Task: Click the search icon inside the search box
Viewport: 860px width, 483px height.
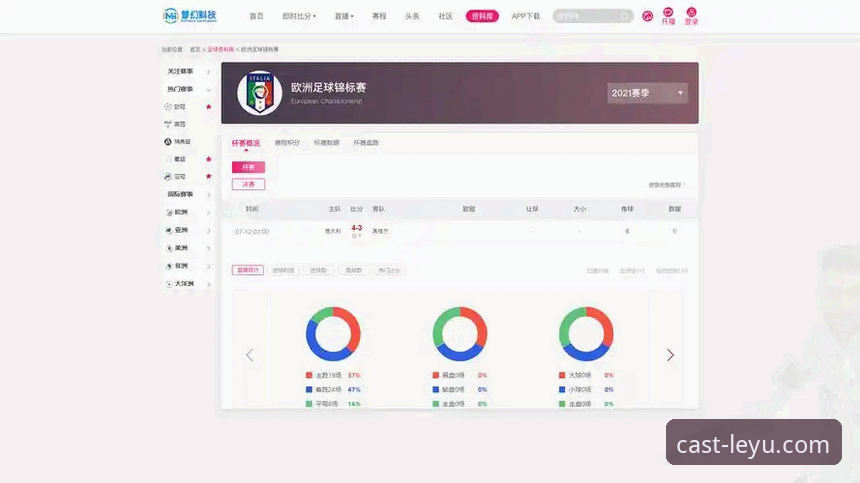Action: [x=625, y=16]
